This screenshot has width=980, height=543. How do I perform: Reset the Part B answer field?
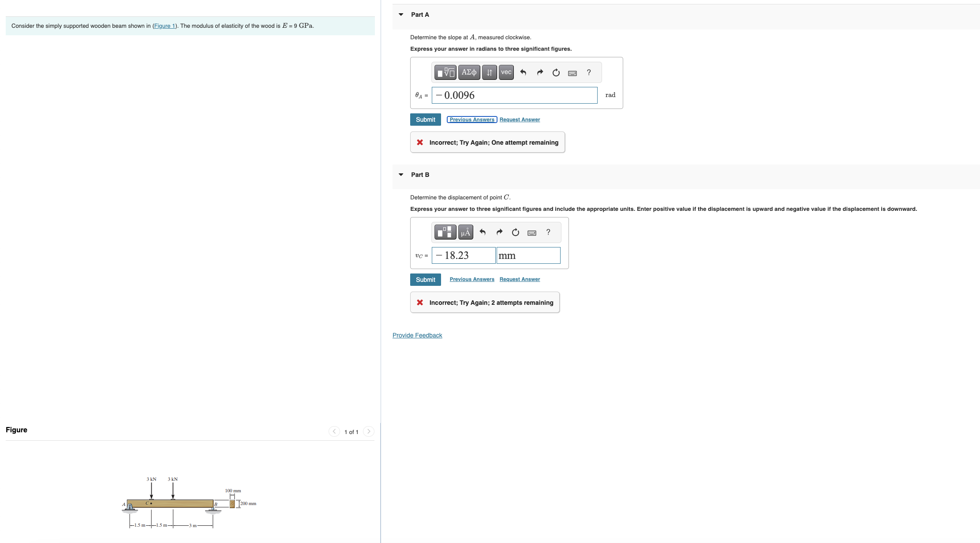[x=516, y=232]
